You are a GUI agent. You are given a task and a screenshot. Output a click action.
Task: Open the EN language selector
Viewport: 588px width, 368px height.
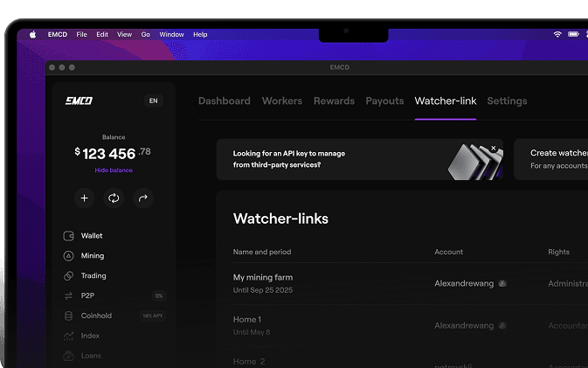point(154,101)
